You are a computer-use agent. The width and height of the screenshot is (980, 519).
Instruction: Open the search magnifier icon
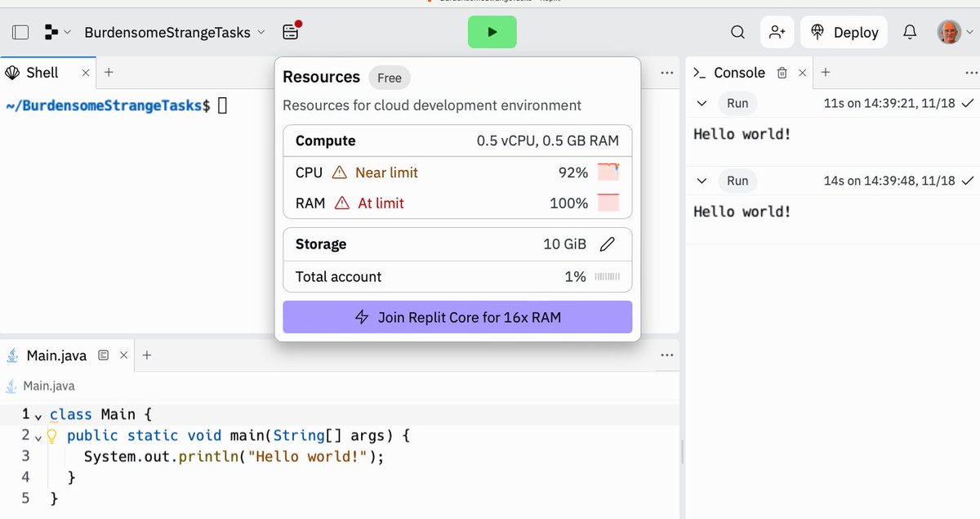737,32
